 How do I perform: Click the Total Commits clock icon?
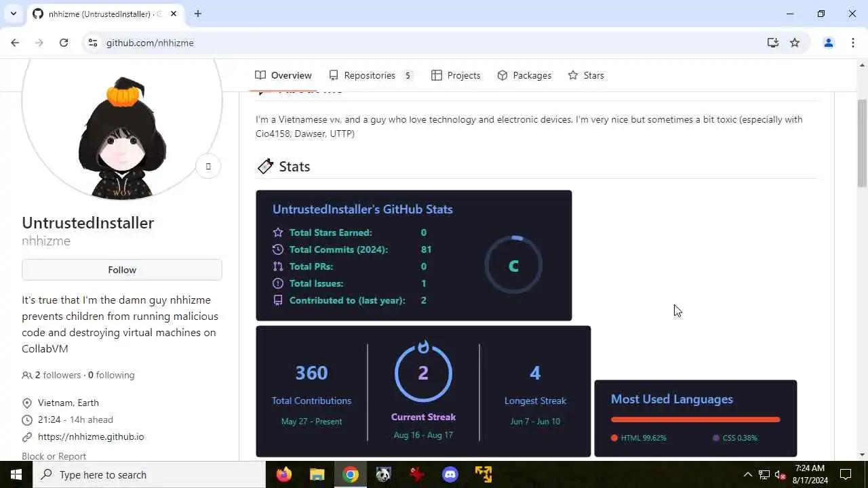277,249
